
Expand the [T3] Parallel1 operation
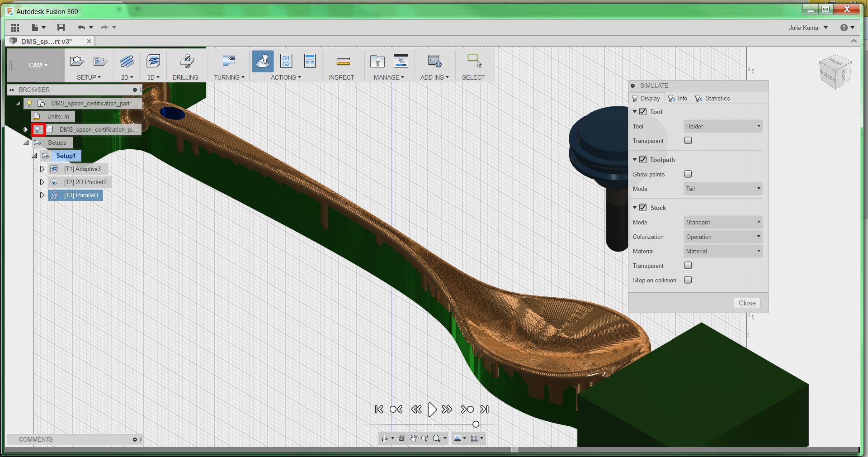click(42, 195)
